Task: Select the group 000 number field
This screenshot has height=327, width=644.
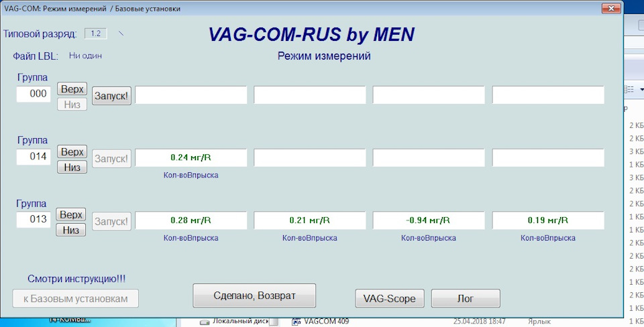Action: (34, 94)
